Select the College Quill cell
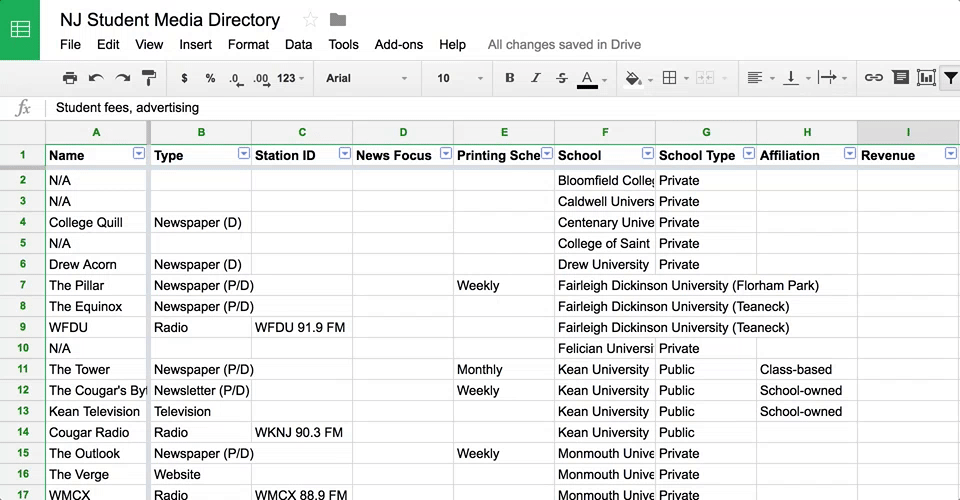Viewport: 960px width, 500px height. tap(96, 222)
